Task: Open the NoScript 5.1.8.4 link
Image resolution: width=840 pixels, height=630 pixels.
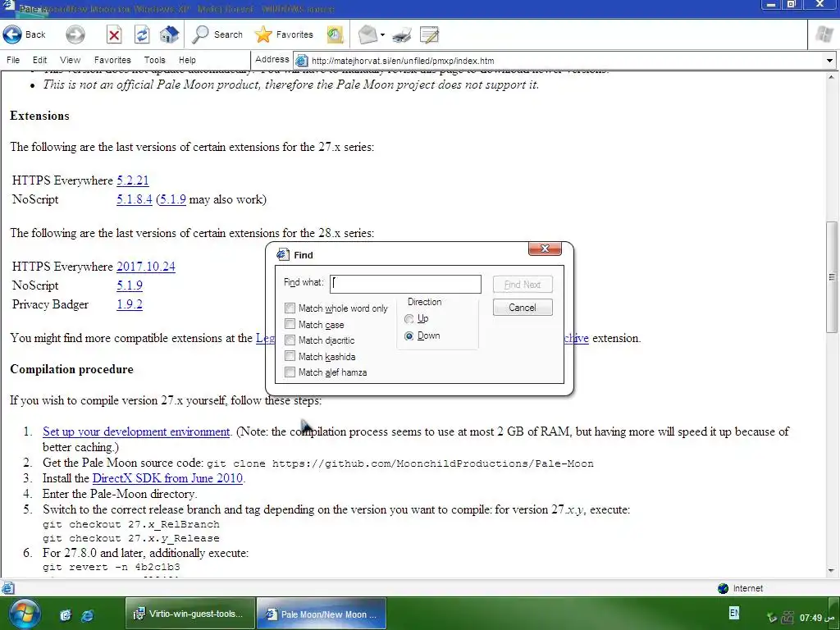Action: click(135, 199)
